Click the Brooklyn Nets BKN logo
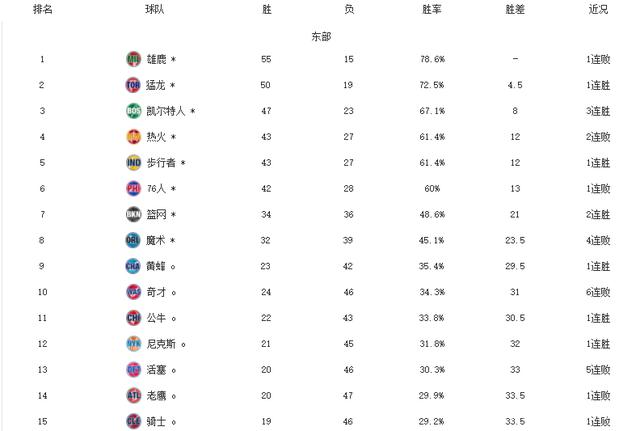The width and height of the screenshot is (640, 431). (x=133, y=214)
